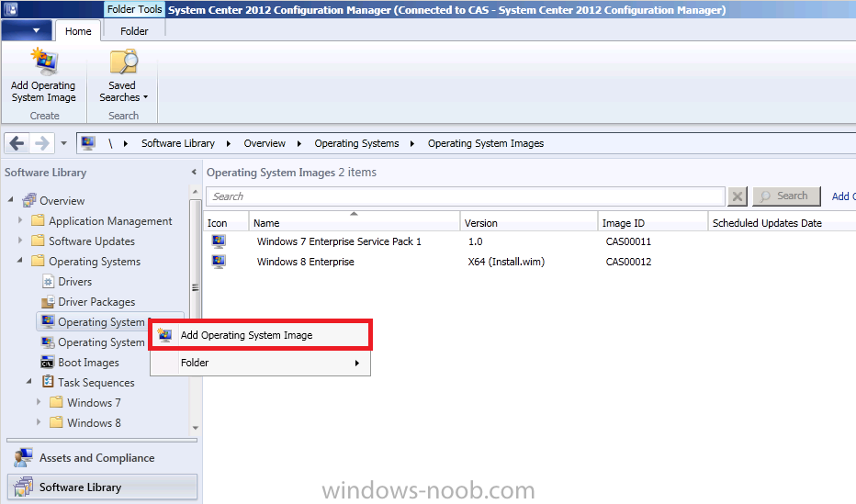Click the context menu Add Image icon
This screenshot has width=856, height=504.
(165, 335)
